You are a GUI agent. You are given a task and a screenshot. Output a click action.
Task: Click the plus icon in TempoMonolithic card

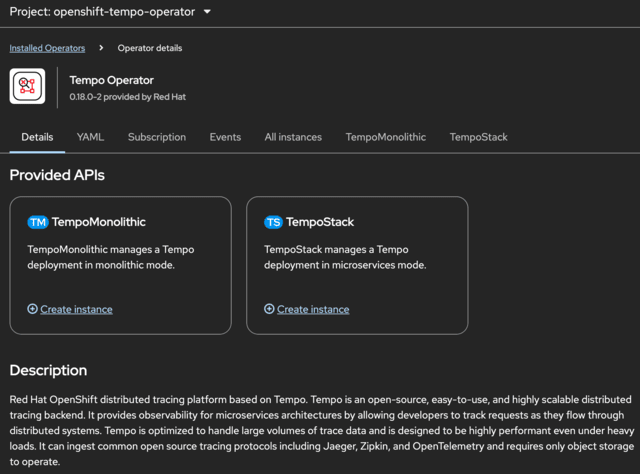tap(33, 309)
